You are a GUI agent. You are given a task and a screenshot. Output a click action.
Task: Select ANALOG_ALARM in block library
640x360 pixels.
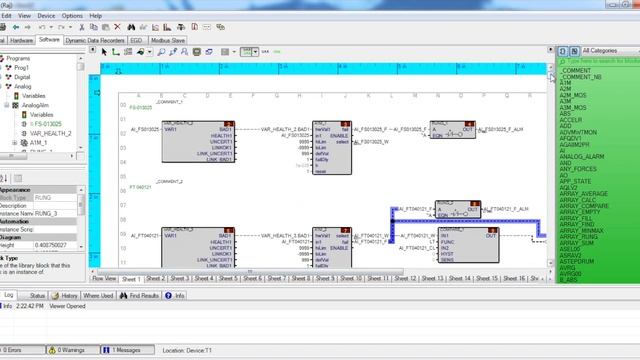pos(582,157)
